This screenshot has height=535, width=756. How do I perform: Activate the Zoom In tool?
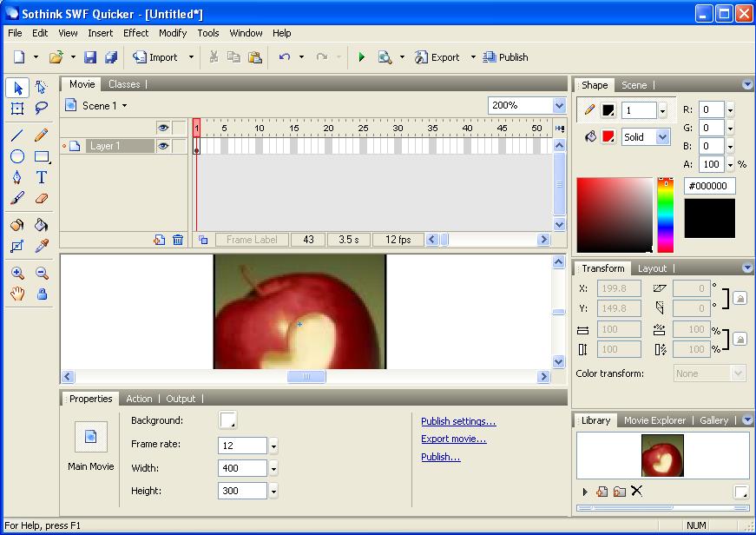coord(18,273)
